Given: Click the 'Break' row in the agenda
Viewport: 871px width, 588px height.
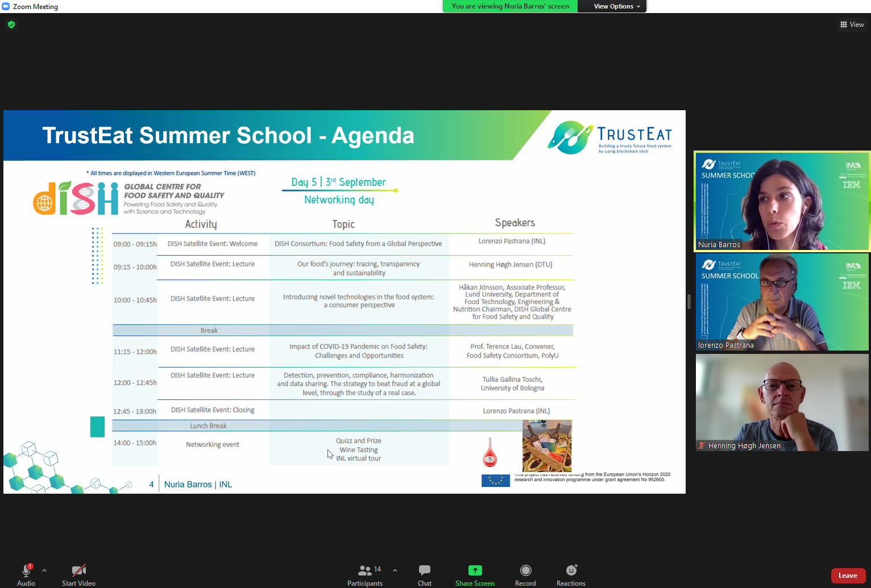Looking at the screenshot, I should pyautogui.click(x=343, y=330).
